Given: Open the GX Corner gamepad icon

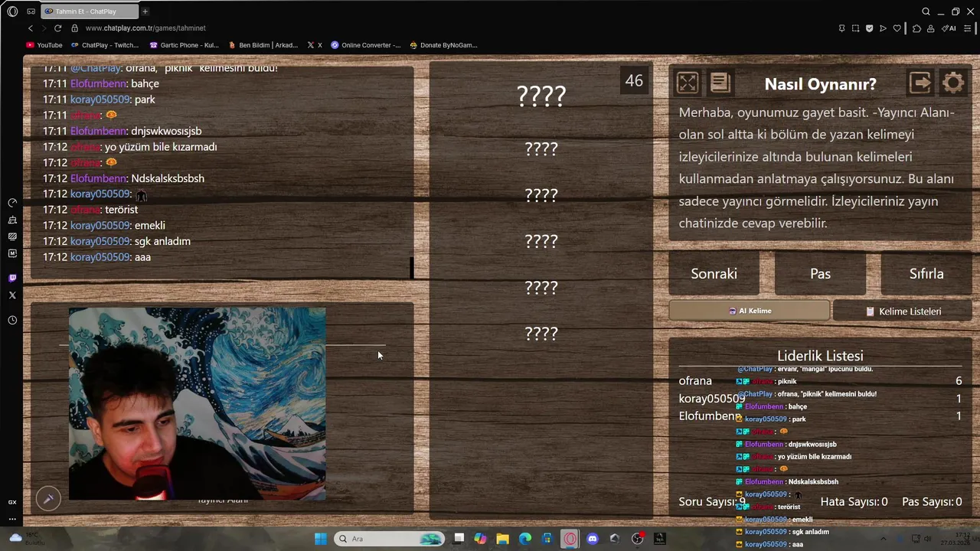Looking at the screenshot, I should (31, 11).
